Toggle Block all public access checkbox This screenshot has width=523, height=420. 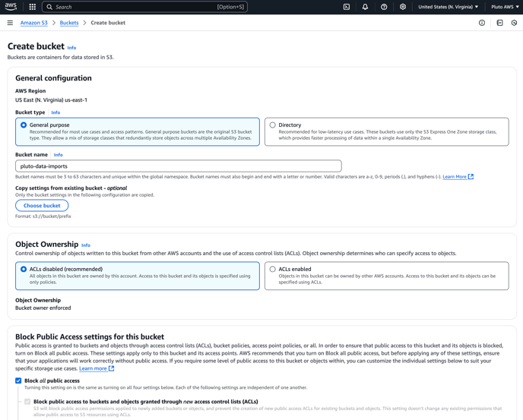pos(18,381)
